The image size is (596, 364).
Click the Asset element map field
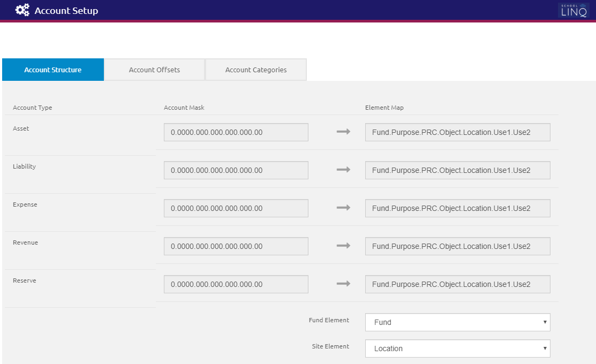click(x=457, y=132)
